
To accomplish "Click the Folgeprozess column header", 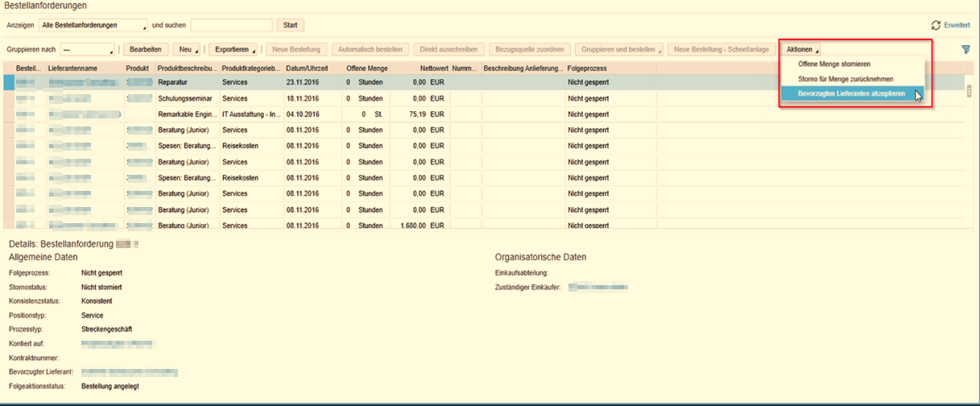I will point(610,68).
